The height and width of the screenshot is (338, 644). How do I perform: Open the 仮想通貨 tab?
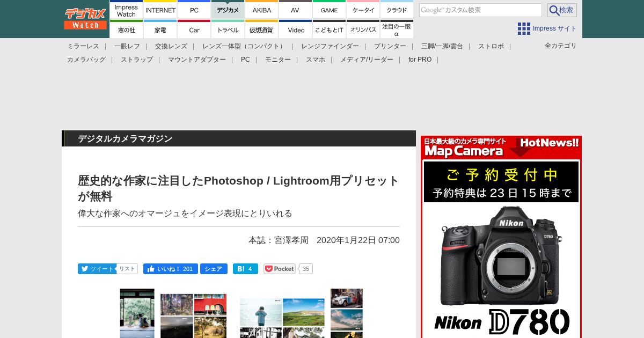coord(262,30)
